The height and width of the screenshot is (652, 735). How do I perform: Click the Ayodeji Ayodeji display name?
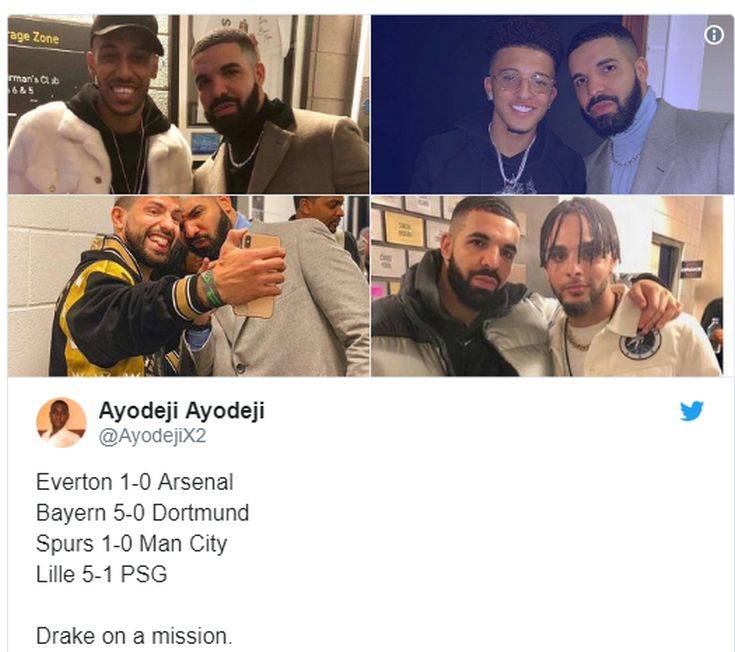182,411
